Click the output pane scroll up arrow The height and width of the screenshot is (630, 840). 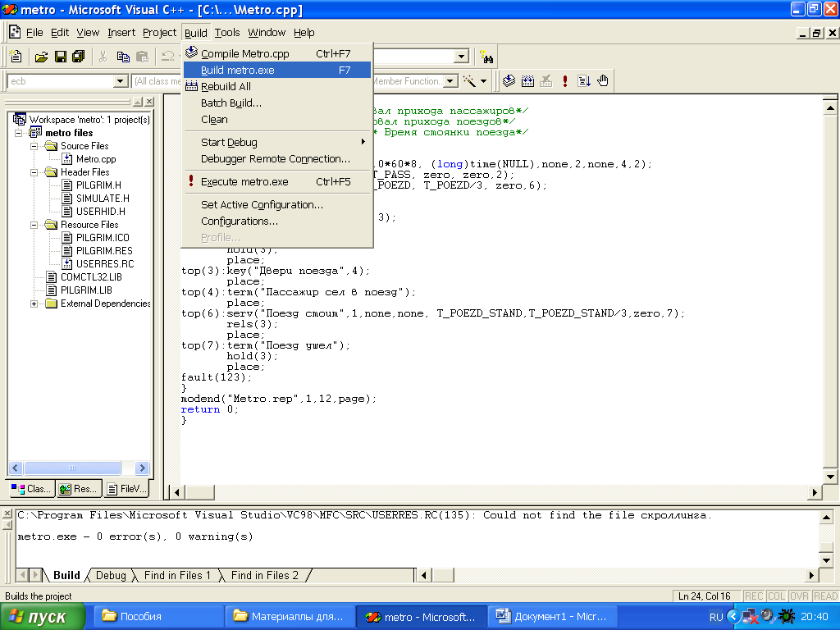coord(826,518)
